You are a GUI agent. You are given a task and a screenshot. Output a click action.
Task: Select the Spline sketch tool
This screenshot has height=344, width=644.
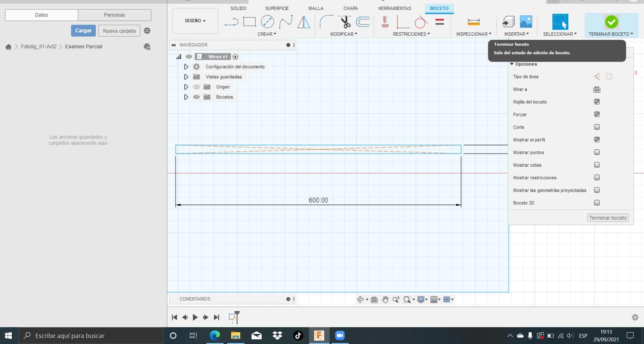[x=286, y=22]
